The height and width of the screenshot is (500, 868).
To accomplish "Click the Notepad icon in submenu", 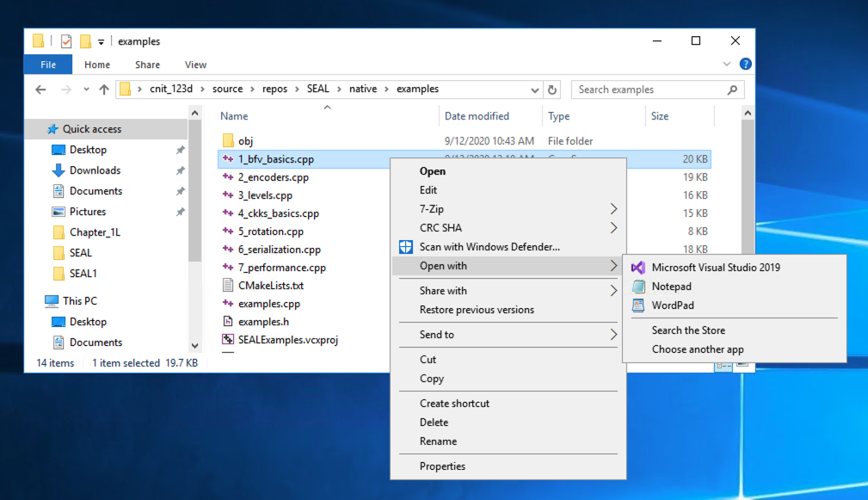I will click(637, 287).
